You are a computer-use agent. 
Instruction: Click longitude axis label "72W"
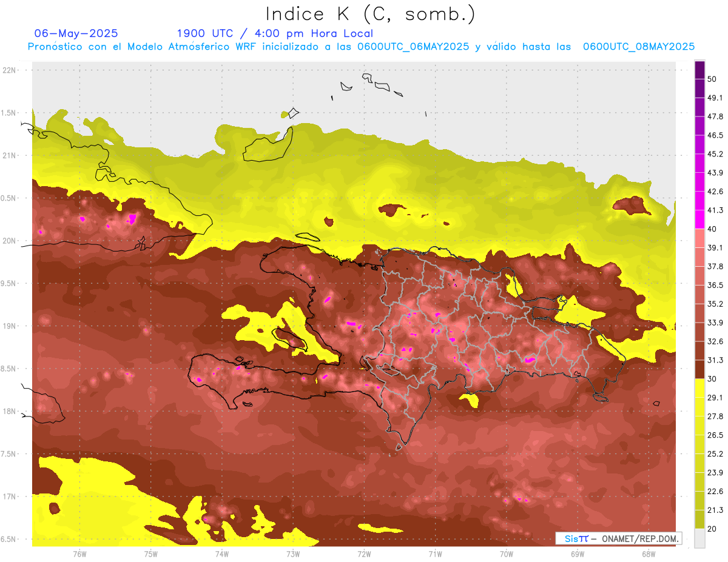click(x=364, y=554)
